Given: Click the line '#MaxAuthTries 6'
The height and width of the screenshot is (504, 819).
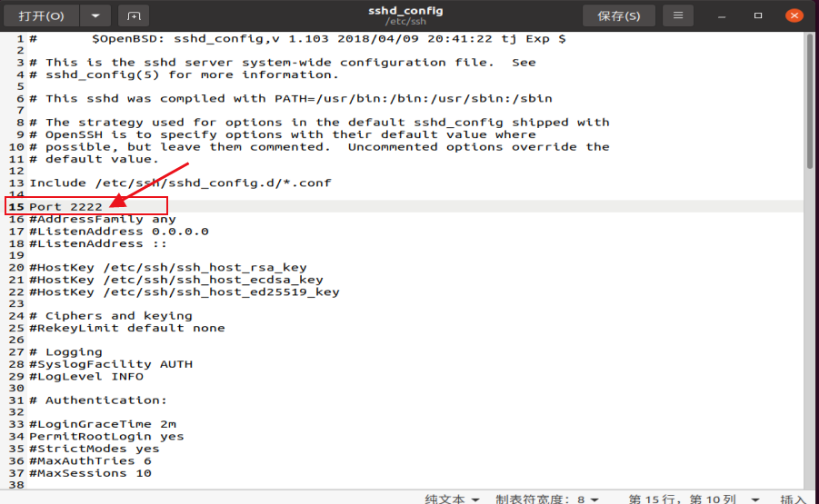Looking at the screenshot, I should point(90,460).
